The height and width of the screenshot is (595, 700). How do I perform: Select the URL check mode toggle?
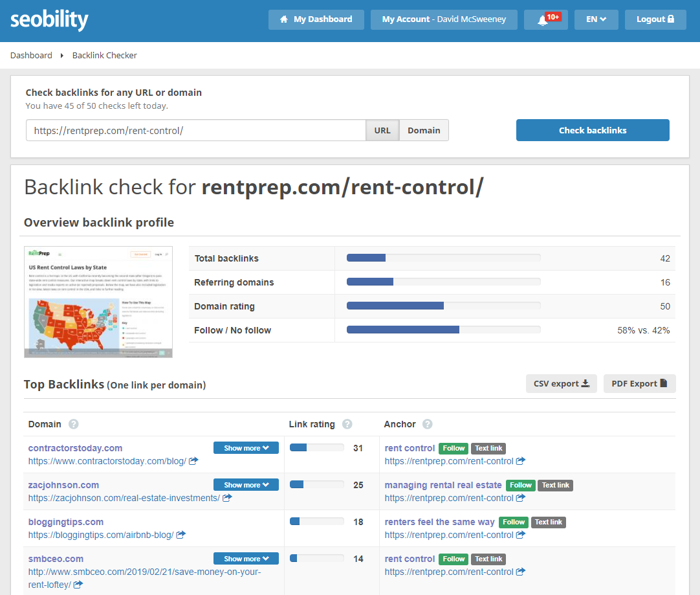pos(382,130)
